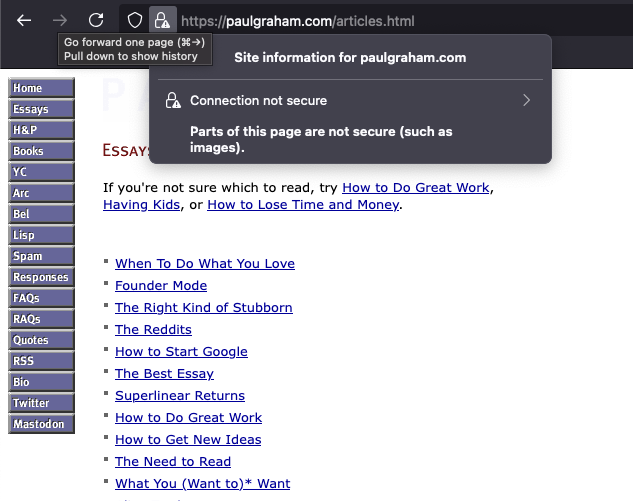This screenshot has width=633, height=501.
Task: Open How to Lose Time and Money
Action: click(303, 205)
